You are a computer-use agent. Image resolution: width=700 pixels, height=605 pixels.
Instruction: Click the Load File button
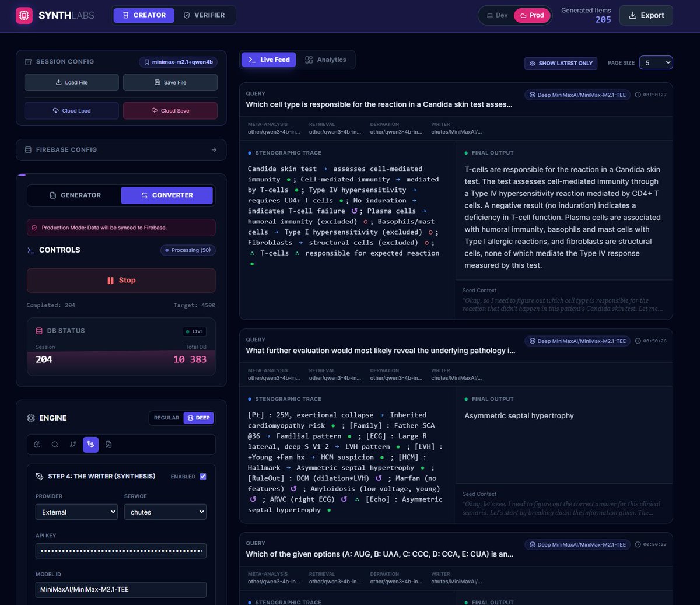(x=71, y=82)
